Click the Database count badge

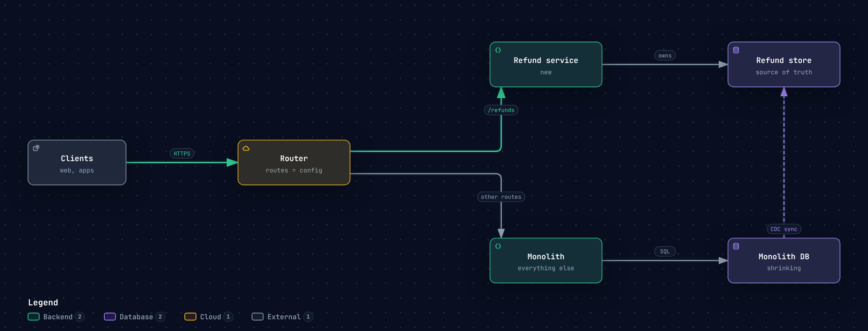pyautogui.click(x=160, y=317)
